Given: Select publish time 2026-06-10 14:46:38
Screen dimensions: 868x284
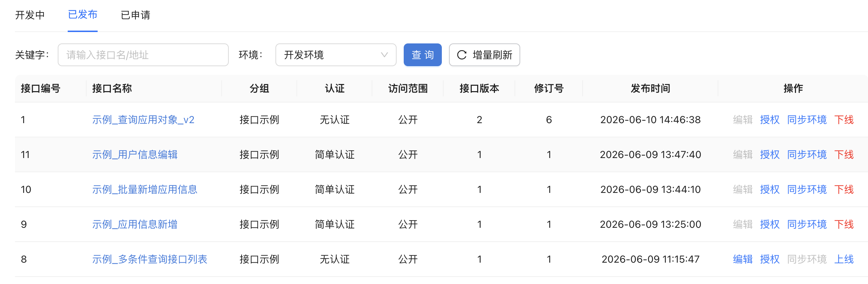Looking at the screenshot, I should pos(650,120).
